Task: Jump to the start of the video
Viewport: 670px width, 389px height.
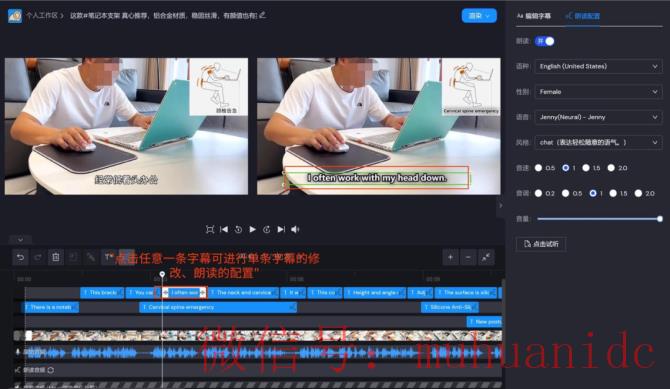Action: (x=224, y=230)
